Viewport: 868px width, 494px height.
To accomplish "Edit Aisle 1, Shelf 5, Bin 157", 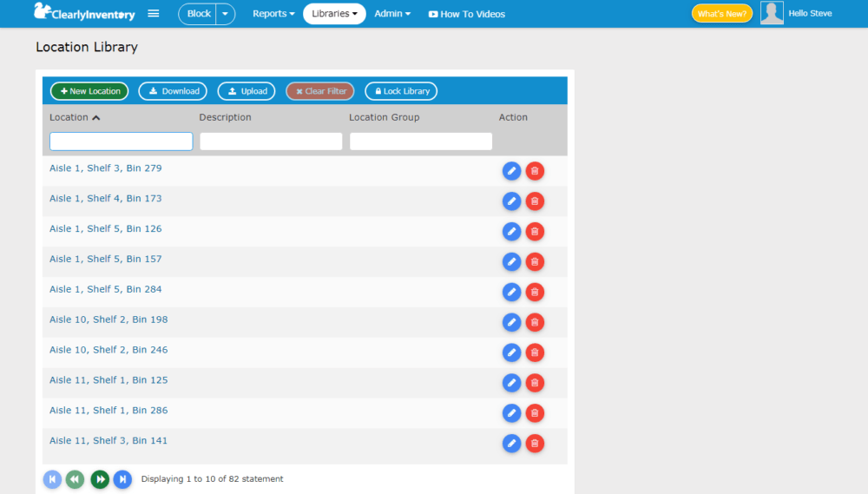I will click(511, 262).
